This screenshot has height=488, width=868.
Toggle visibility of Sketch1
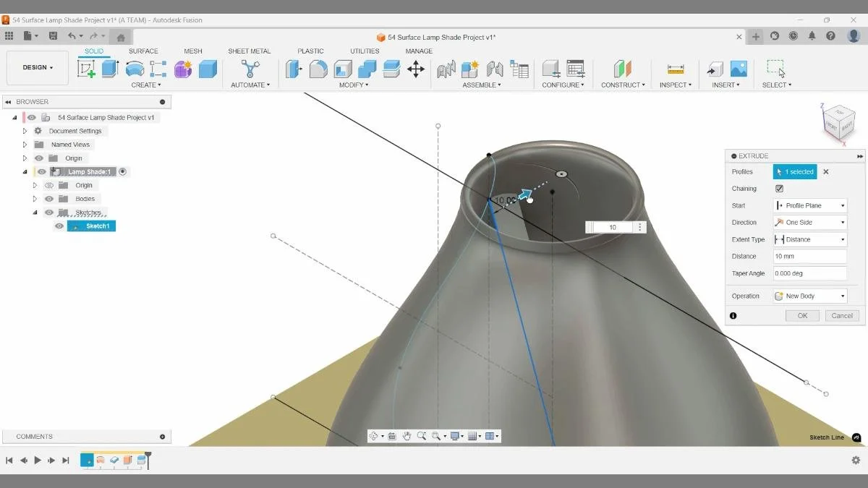click(59, 226)
